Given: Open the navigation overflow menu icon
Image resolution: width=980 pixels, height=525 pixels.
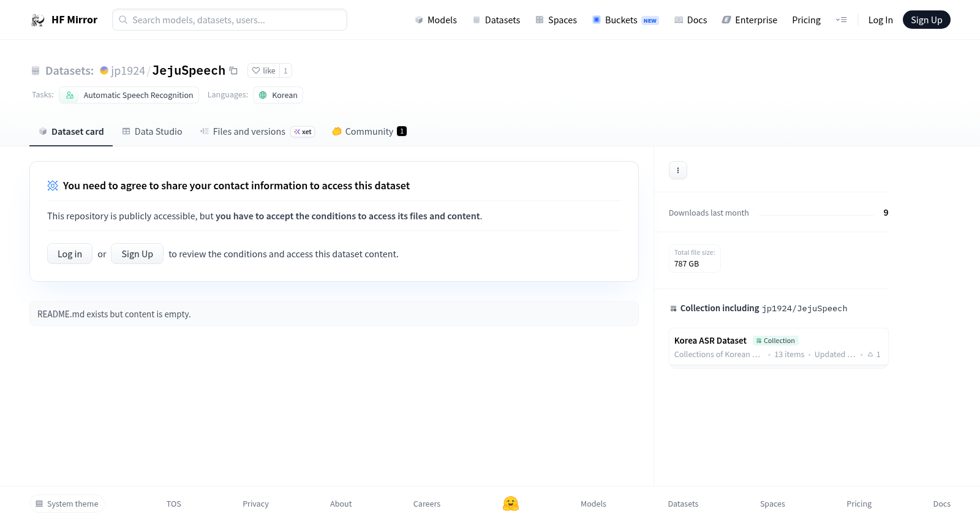Looking at the screenshot, I should coord(841,20).
